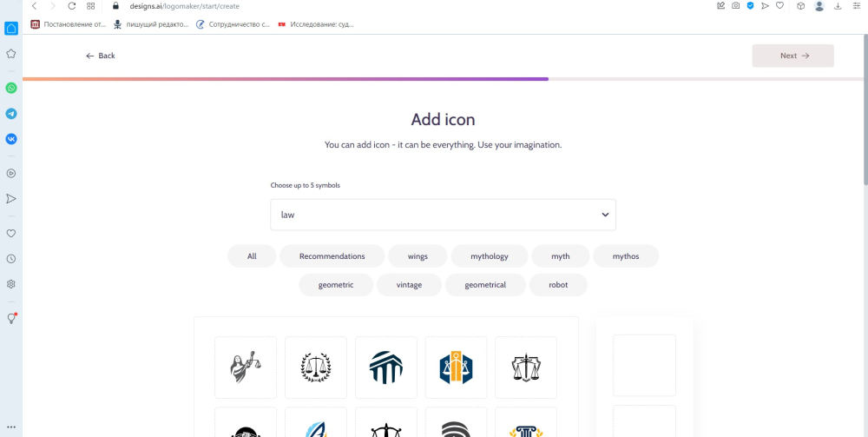Select the 'Recommendations' filter chip
Screen dimensions: 868x437
click(x=332, y=256)
